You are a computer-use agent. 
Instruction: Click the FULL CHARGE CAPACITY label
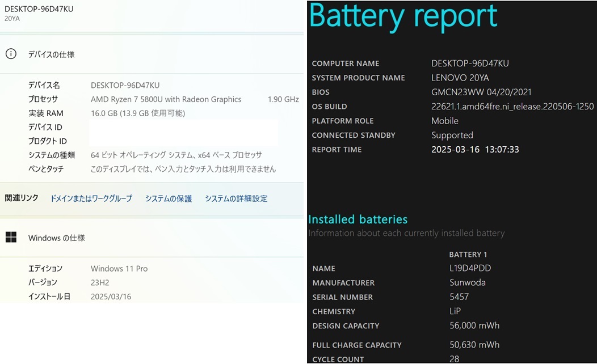(x=357, y=345)
